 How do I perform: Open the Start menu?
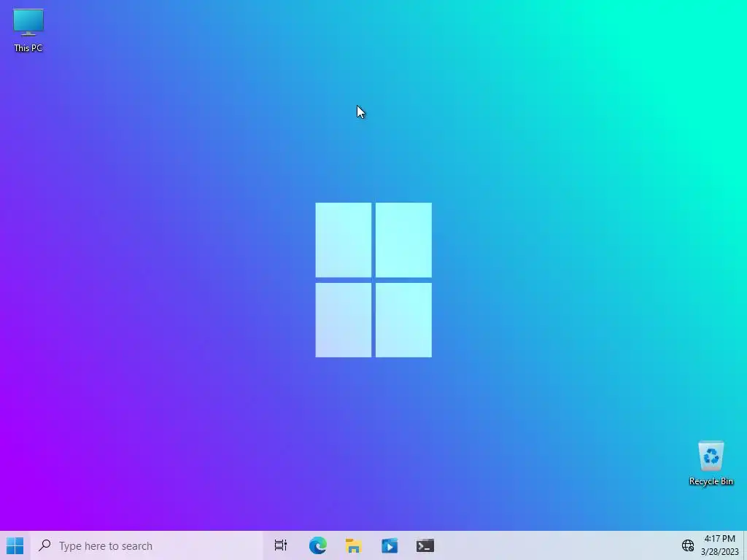tap(15, 545)
